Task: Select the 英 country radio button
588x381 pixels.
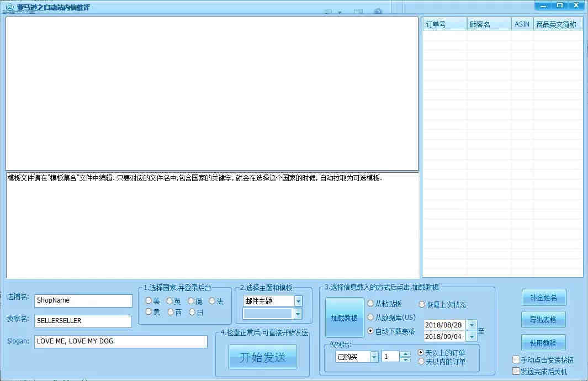Action: point(169,301)
